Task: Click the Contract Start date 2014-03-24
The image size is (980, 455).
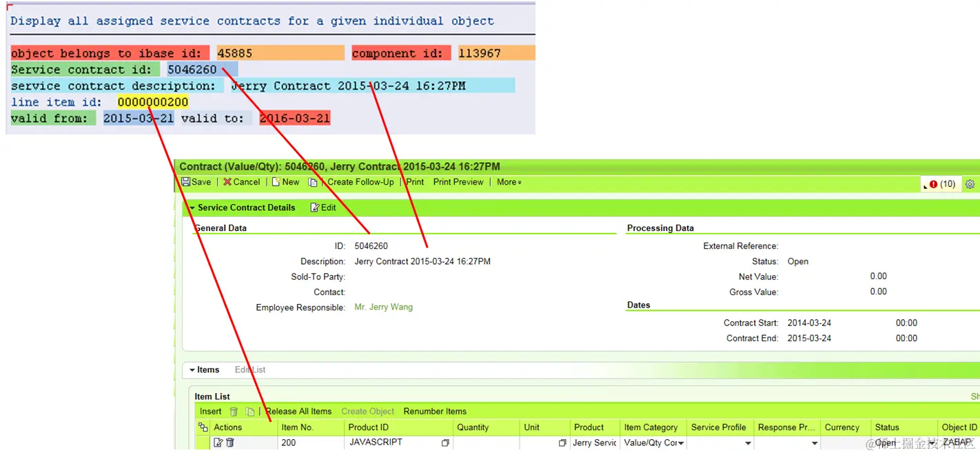Action: [x=809, y=323]
